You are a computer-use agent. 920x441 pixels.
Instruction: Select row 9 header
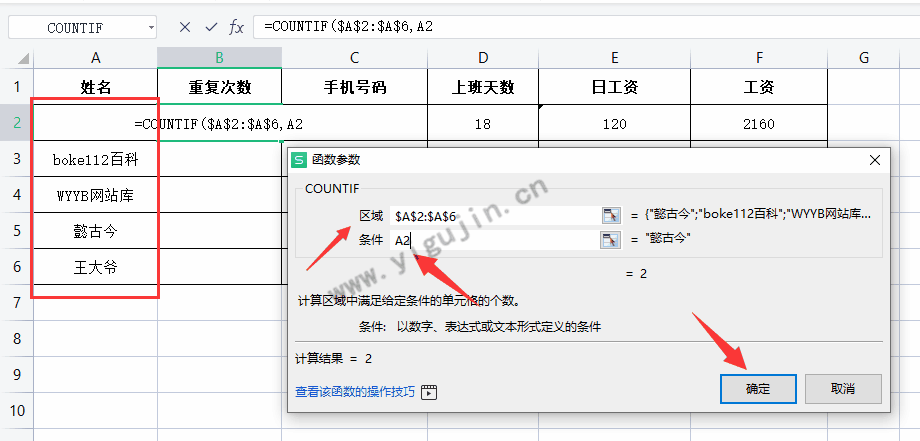pos(16,374)
